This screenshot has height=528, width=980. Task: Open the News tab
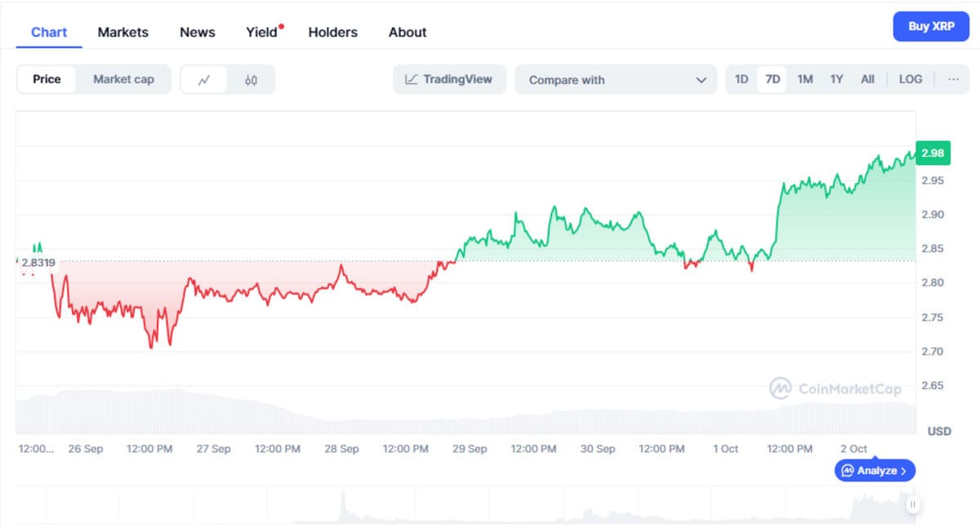[198, 32]
